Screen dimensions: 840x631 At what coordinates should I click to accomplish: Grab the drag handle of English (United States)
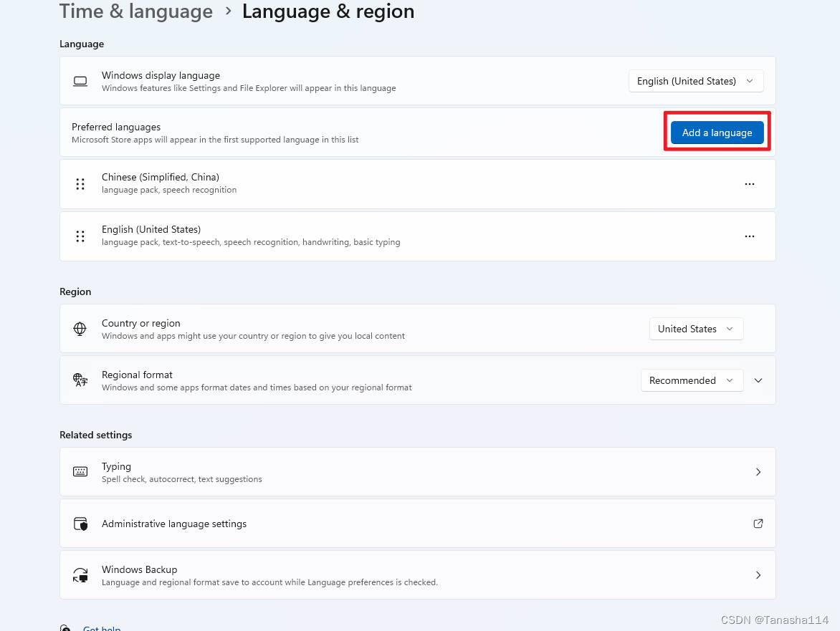80,236
